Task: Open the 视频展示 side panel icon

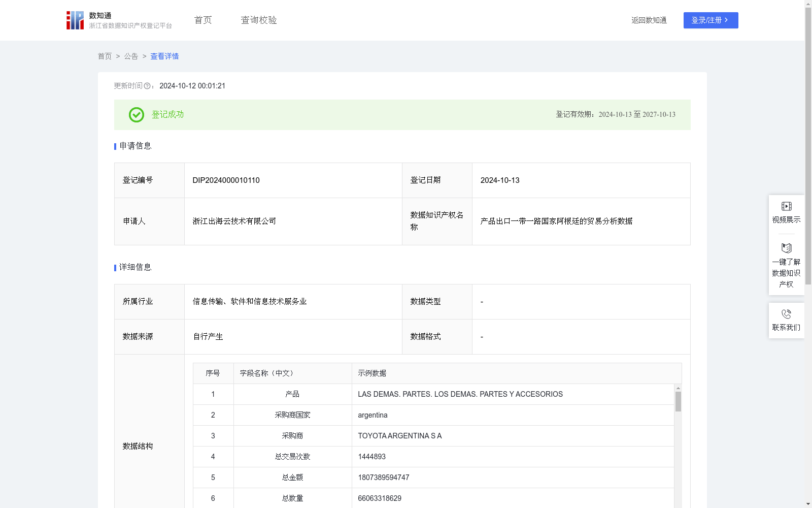Action: tap(786, 206)
